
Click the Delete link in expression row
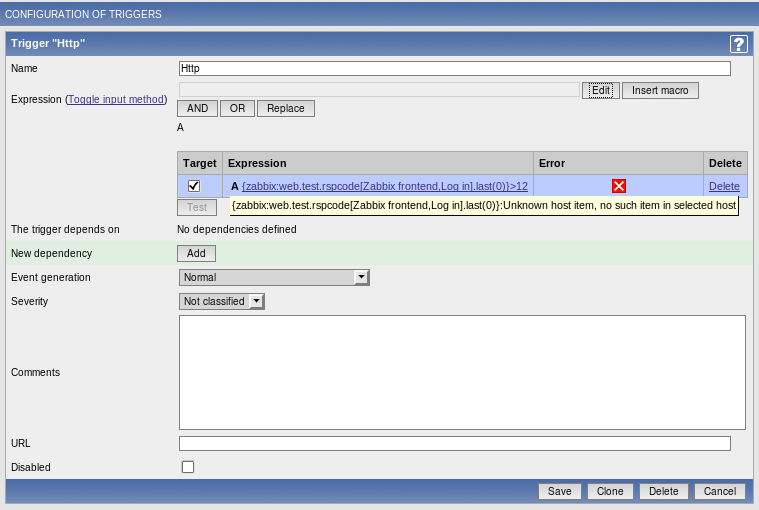pos(724,186)
